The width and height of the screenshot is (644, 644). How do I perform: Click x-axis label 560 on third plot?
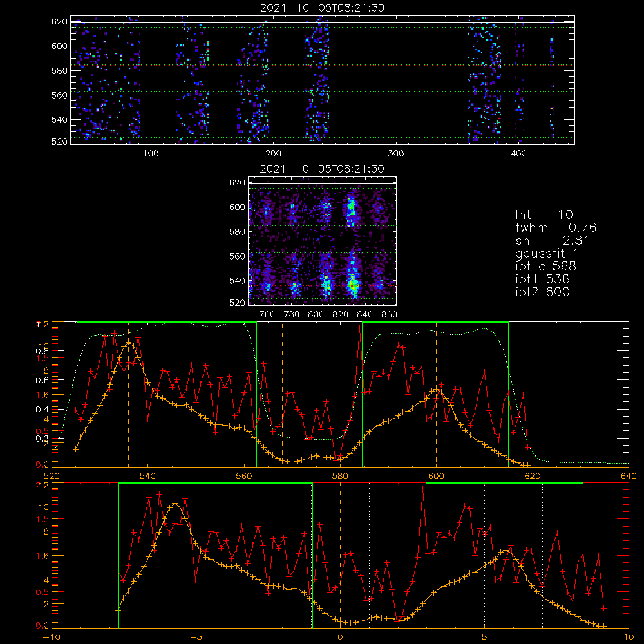click(x=244, y=477)
